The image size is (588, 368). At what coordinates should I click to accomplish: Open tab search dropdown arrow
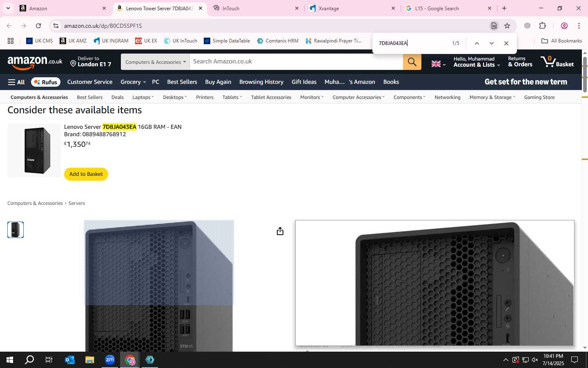(x=8, y=8)
